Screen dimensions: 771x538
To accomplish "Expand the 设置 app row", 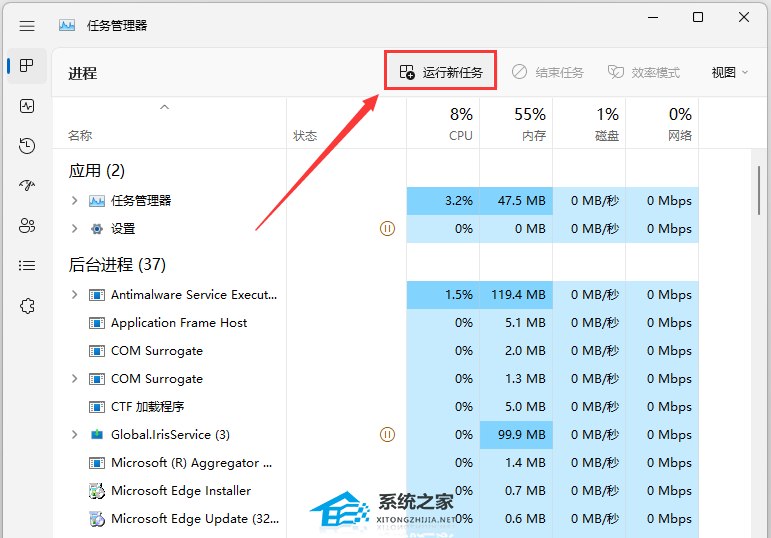I will click(74, 229).
